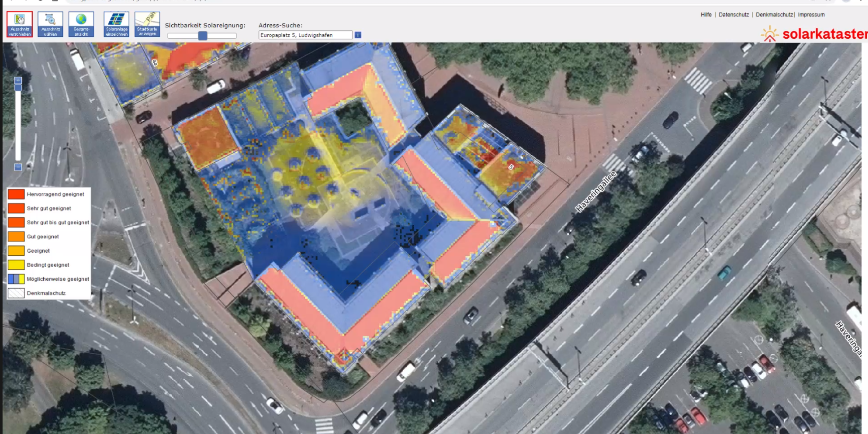Click the blue info icon beside address search
Screen dimensions: 868x434
click(x=358, y=35)
